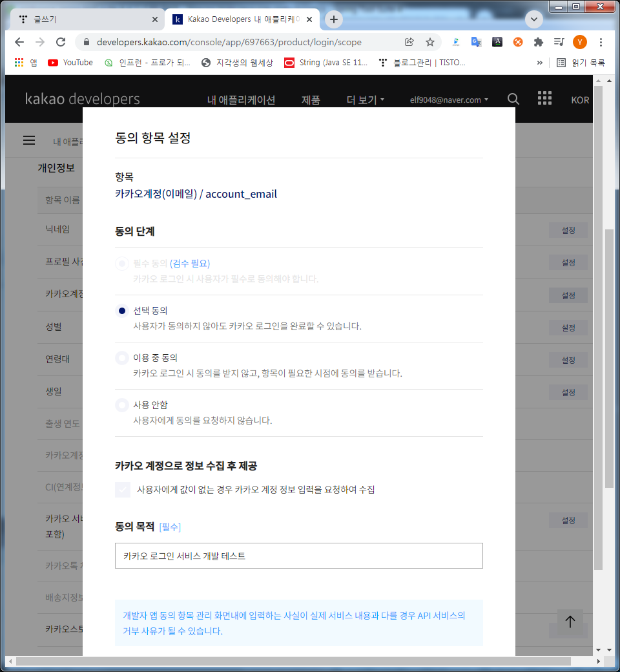Image resolution: width=620 pixels, height=672 pixels.
Task: Click the browser back arrow
Action: tap(19, 42)
